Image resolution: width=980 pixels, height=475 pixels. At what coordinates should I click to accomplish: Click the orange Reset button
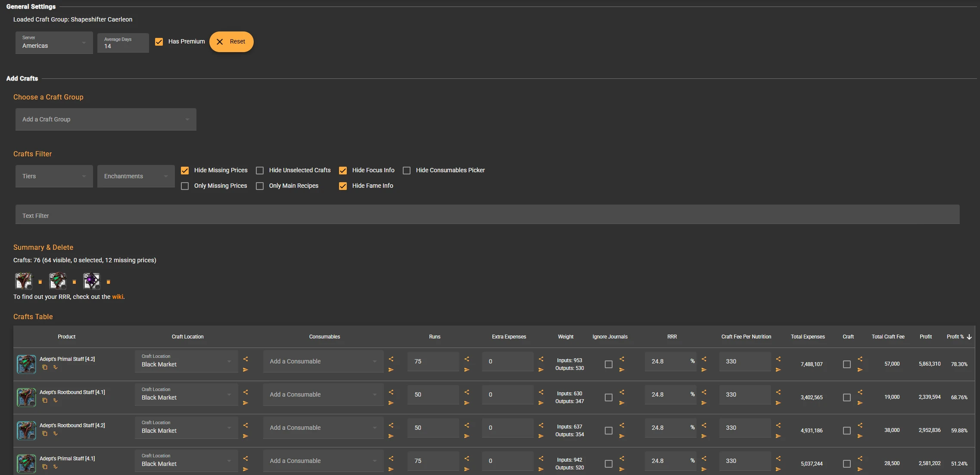pos(231,42)
